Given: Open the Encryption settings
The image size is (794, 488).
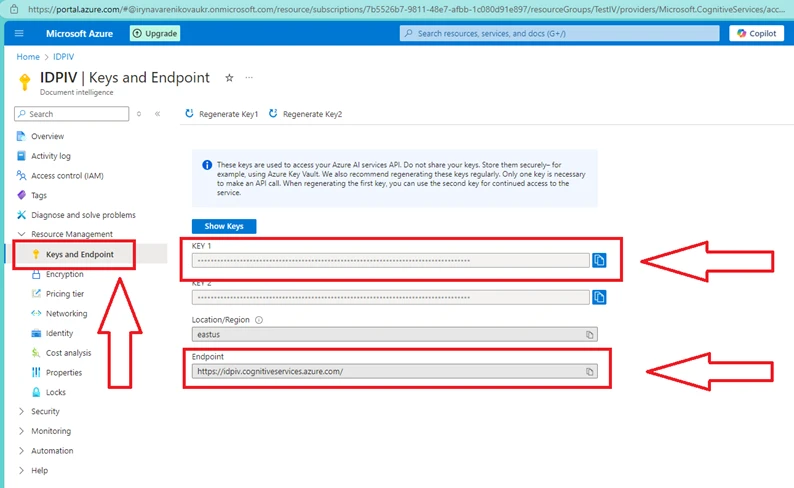Looking at the screenshot, I should click(x=65, y=274).
